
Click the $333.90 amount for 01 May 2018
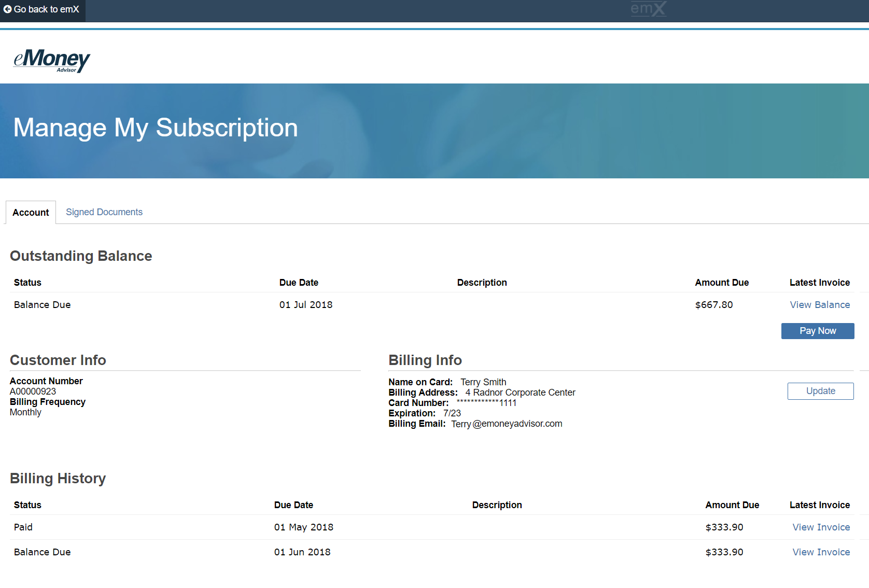[x=724, y=527]
